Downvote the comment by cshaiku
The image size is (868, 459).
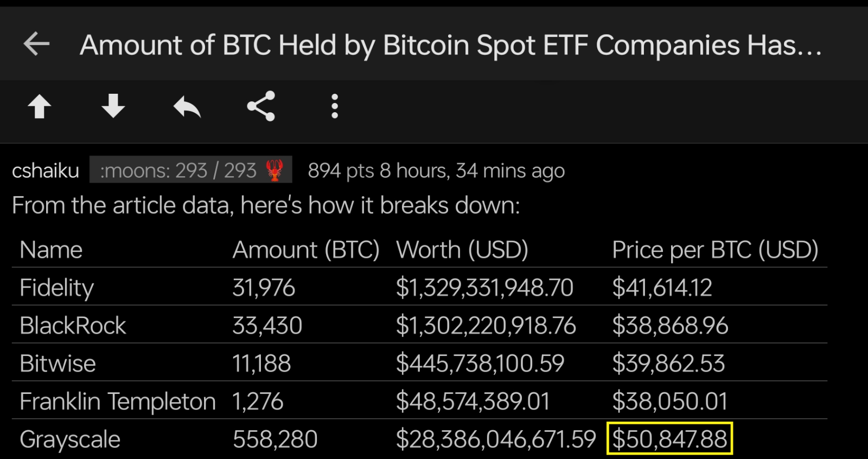[x=113, y=106]
